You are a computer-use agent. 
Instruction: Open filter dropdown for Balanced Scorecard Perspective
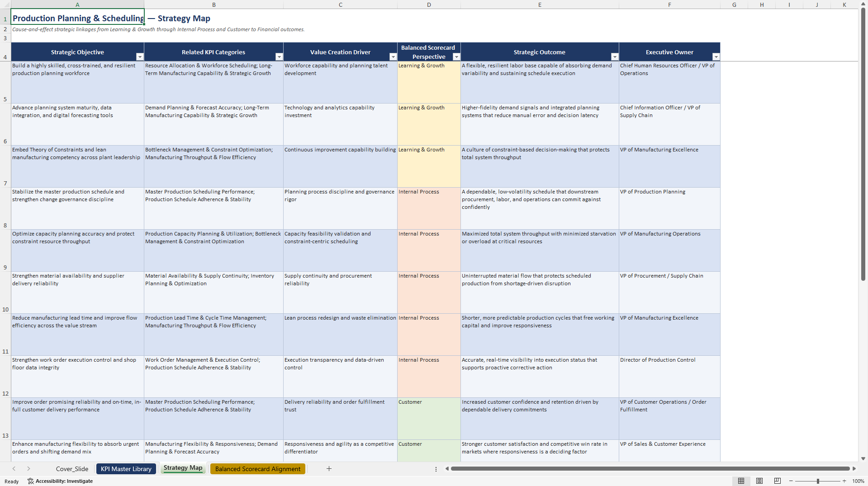pos(456,57)
